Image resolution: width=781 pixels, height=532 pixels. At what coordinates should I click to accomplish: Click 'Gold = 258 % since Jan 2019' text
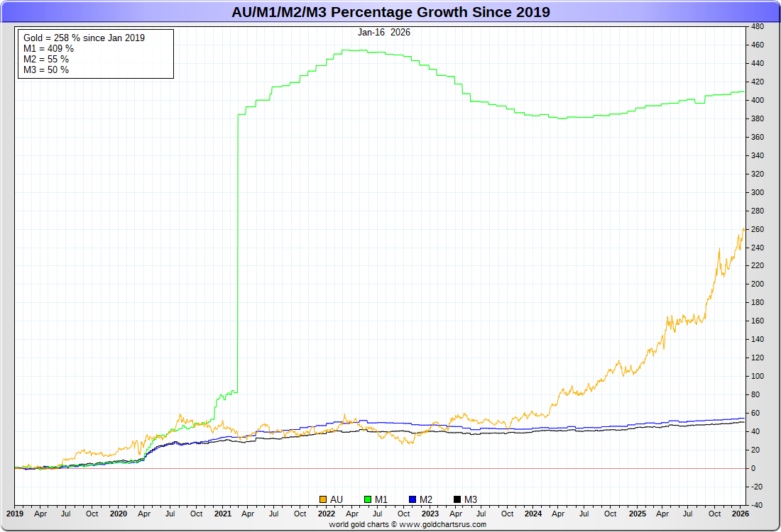84,38
